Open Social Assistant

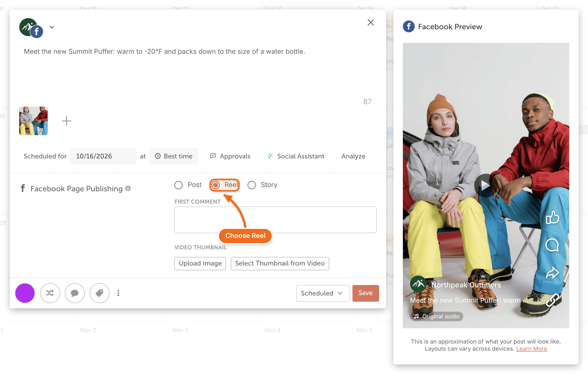296,156
